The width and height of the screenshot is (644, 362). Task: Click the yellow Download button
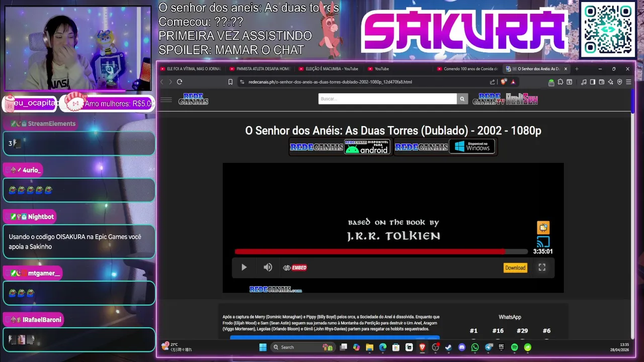pos(515,267)
